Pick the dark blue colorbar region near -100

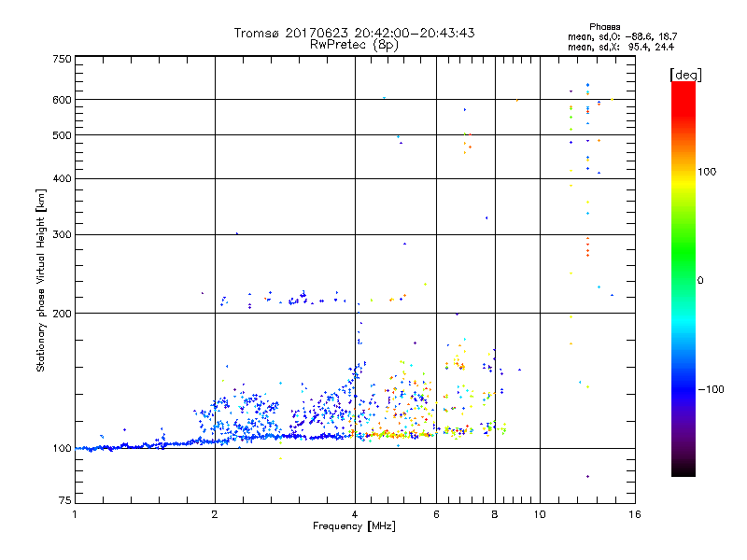click(x=683, y=388)
